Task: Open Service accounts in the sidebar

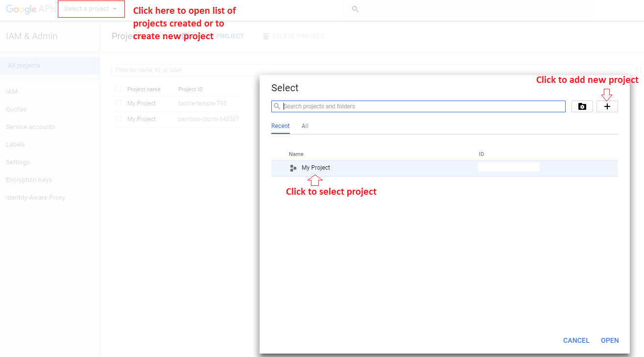Action: point(30,127)
